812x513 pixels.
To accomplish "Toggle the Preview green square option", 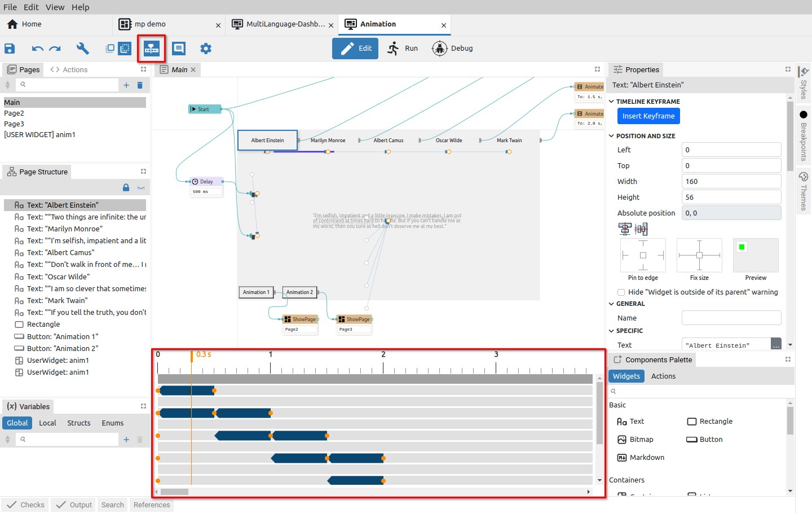I will click(742, 247).
